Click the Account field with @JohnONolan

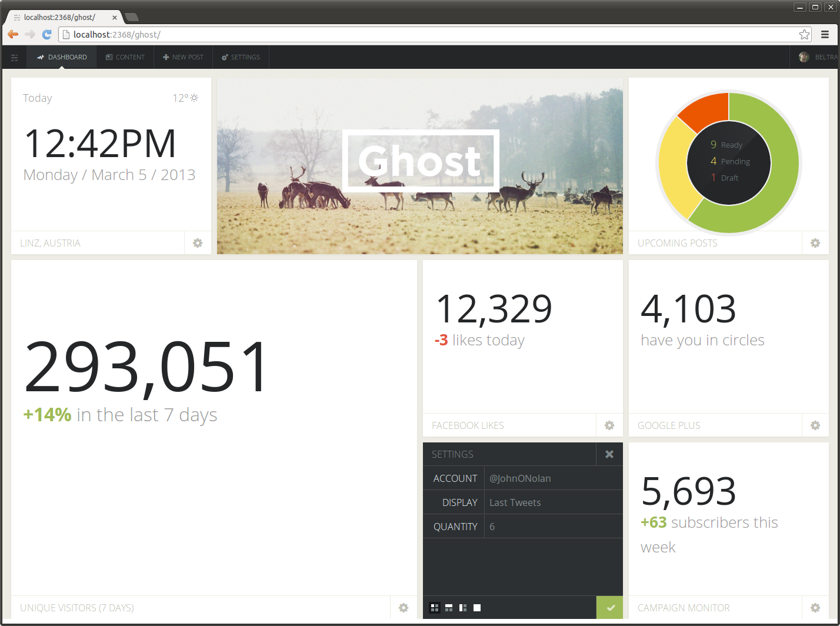coord(553,478)
